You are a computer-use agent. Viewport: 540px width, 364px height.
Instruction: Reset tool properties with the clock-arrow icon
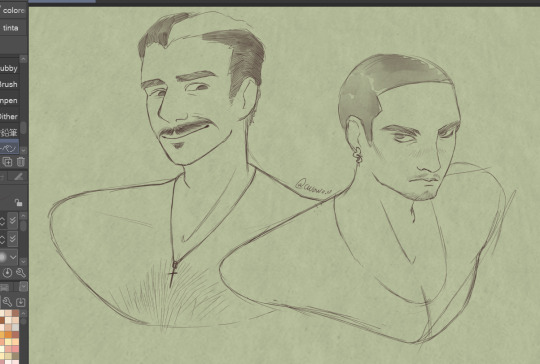(7, 273)
